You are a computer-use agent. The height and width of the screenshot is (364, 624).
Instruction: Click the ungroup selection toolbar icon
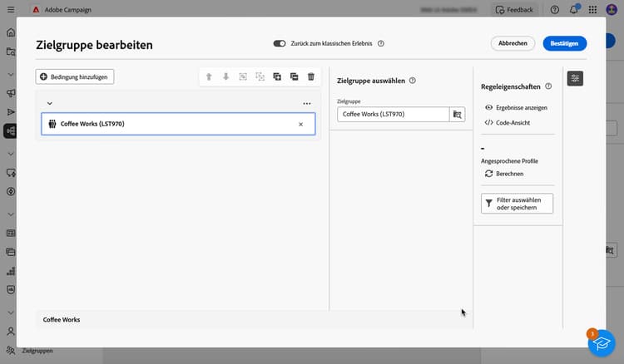coord(260,76)
